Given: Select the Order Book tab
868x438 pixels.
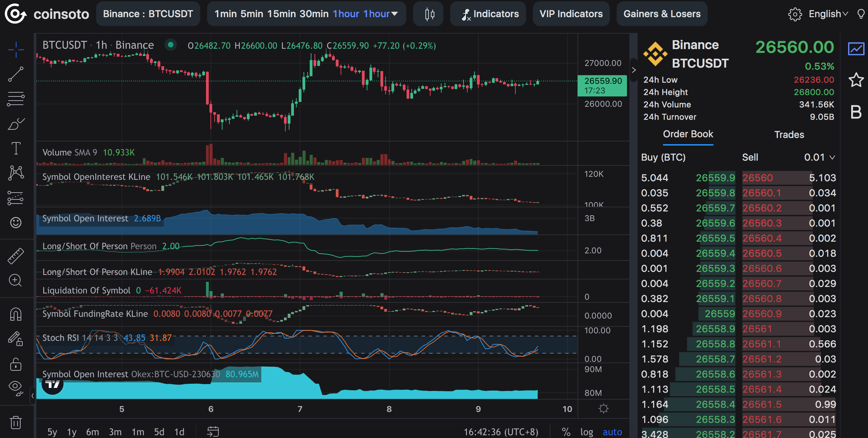Looking at the screenshot, I should (688, 134).
